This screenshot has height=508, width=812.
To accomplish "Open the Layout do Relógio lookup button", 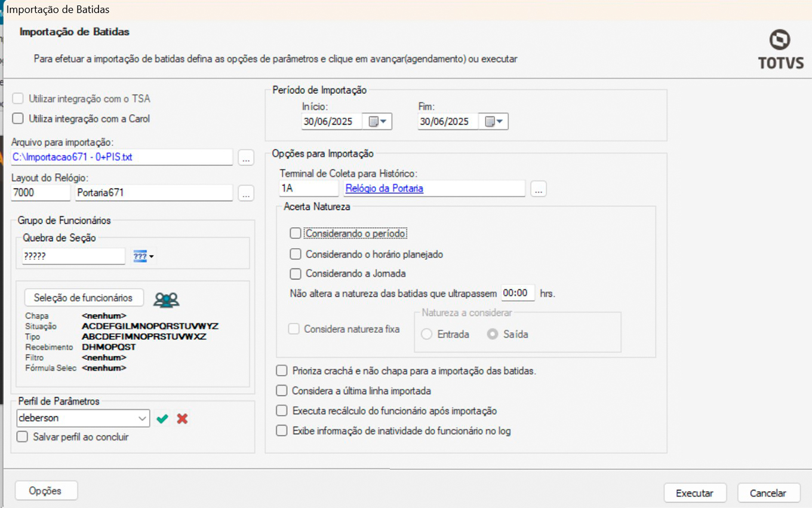I will coord(245,194).
